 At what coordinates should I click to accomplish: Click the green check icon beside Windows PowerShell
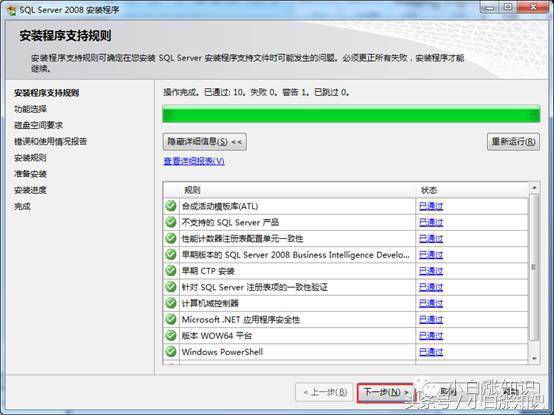click(171, 352)
